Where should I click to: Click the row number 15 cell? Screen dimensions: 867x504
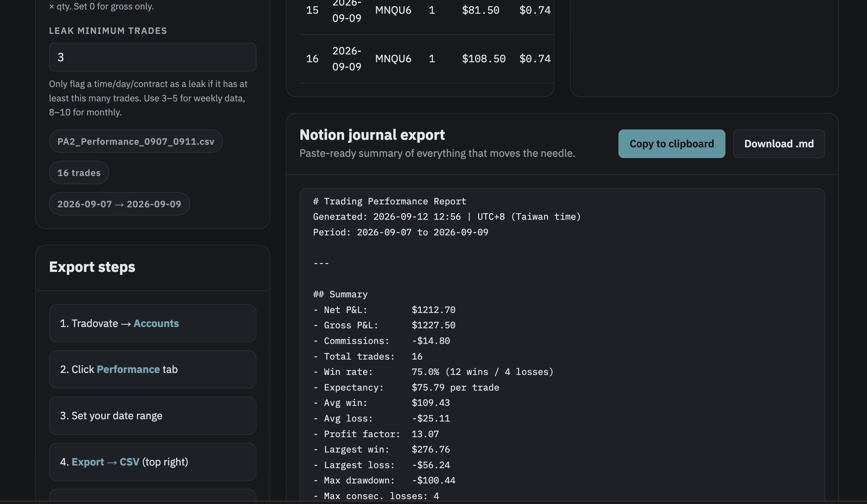[x=312, y=10]
